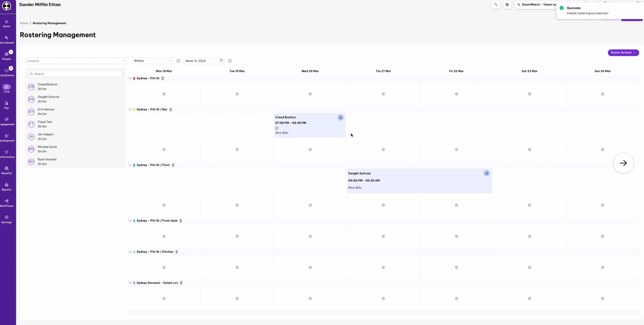The height and width of the screenshot is (325, 644).
Task: Go to previous week arrow
Action: 178,61
